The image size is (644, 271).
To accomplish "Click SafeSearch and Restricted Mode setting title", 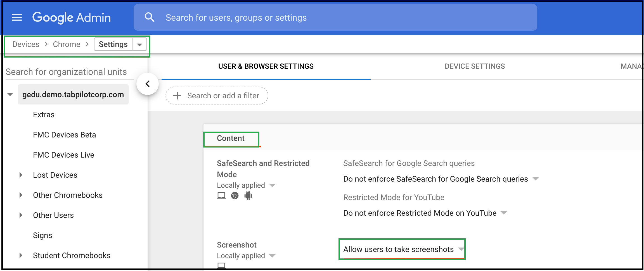I will click(x=263, y=169).
